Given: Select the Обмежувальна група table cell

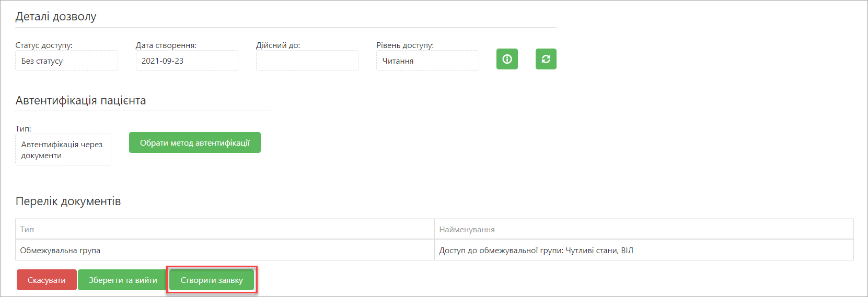Looking at the screenshot, I should coord(225,250).
